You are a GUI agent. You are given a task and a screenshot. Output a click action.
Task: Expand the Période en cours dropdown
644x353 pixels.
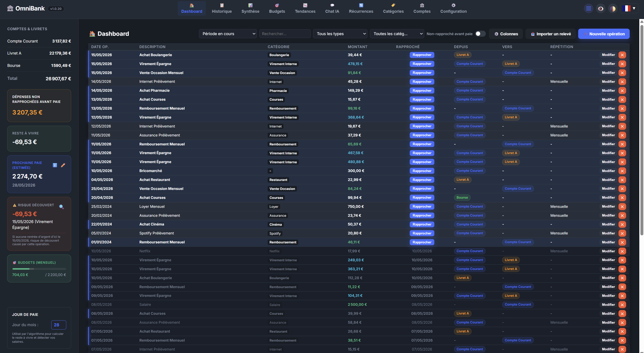pyautogui.click(x=228, y=34)
